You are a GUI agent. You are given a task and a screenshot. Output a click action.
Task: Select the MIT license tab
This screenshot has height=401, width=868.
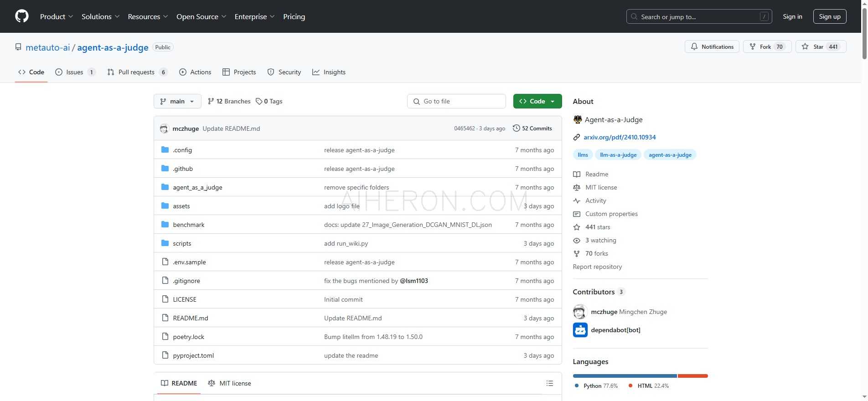point(229,383)
